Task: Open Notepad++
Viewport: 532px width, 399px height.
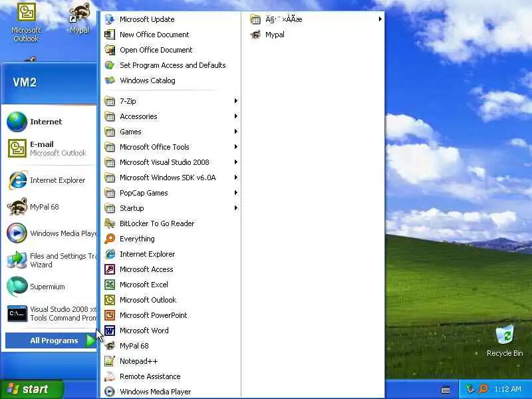Action: click(171, 361)
